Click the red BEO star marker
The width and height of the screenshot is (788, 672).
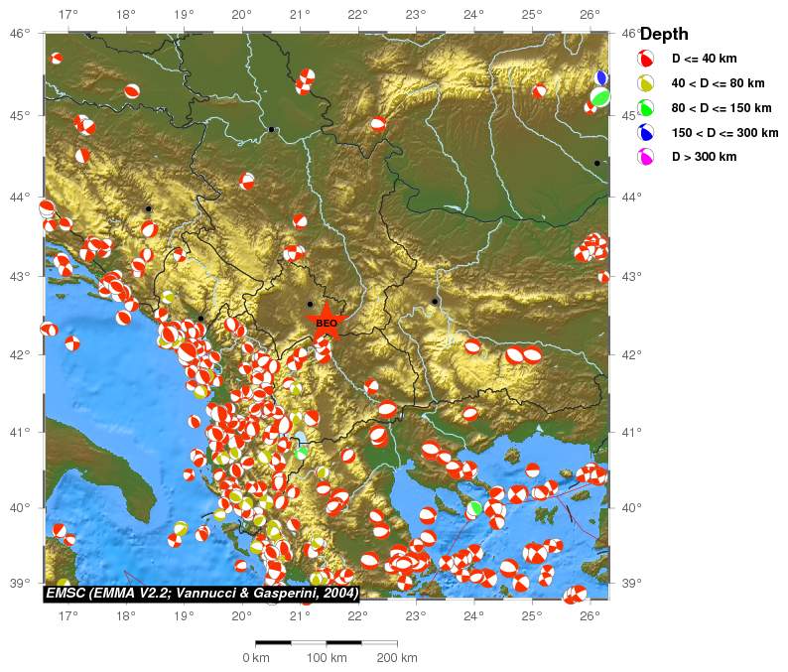coord(327,323)
